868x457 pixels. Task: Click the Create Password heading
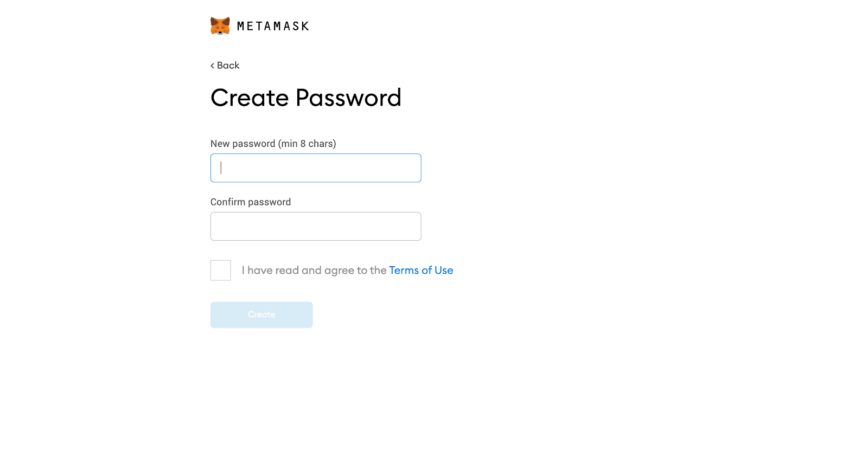[305, 98]
